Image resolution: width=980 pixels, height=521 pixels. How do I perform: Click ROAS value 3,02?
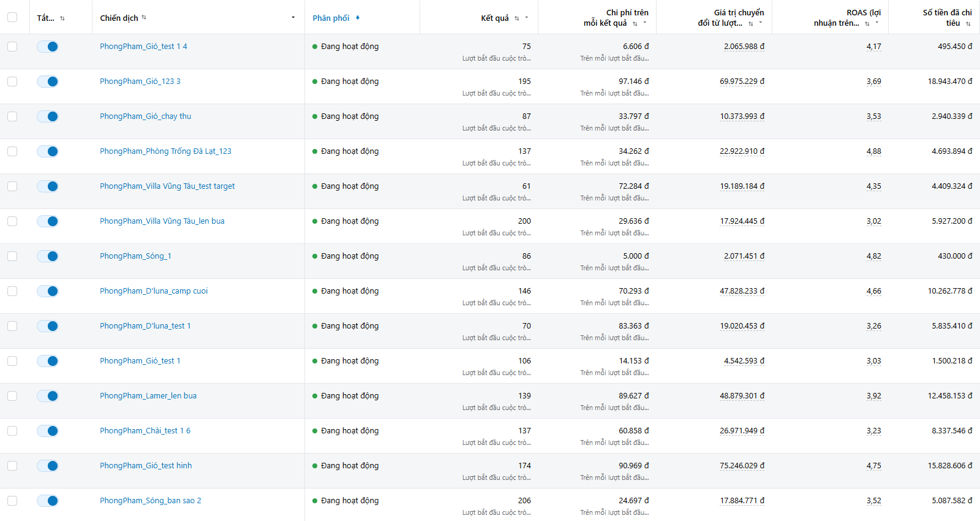point(874,221)
